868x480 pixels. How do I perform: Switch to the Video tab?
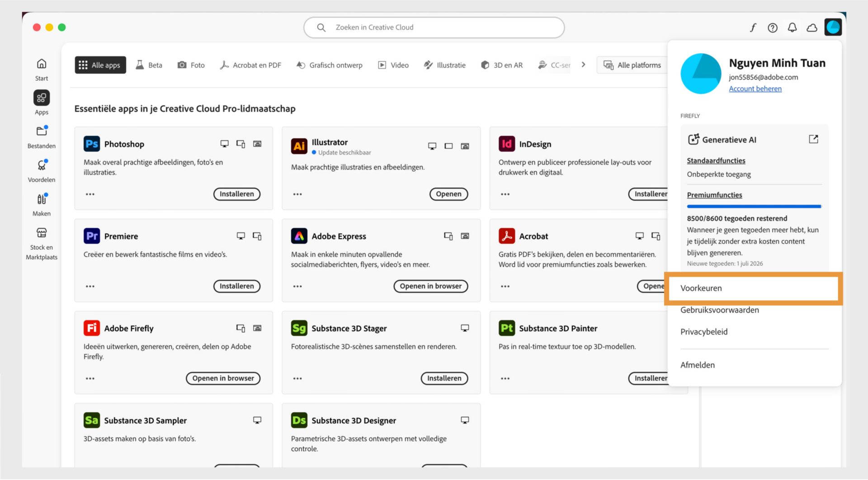pyautogui.click(x=393, y=65)
